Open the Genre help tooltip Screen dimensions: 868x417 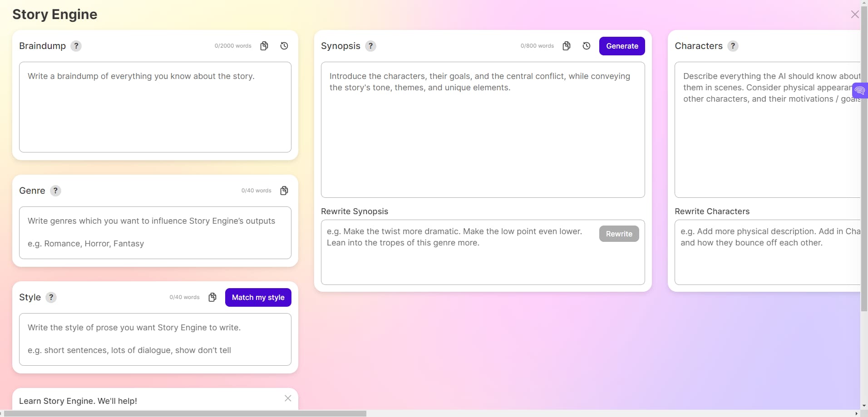click(x=55, y=191)
